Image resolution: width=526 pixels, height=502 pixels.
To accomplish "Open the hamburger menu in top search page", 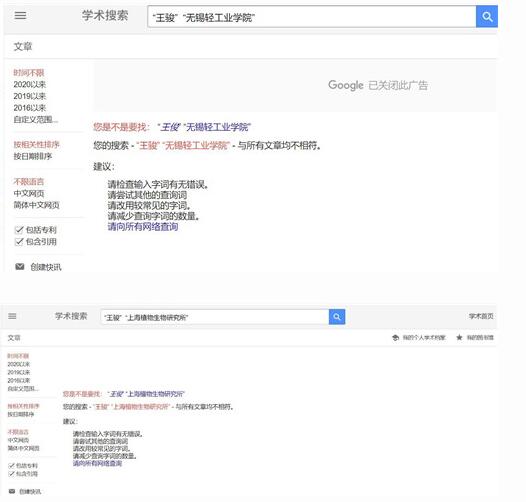I will pyautogui.click(x=20, y=15).
